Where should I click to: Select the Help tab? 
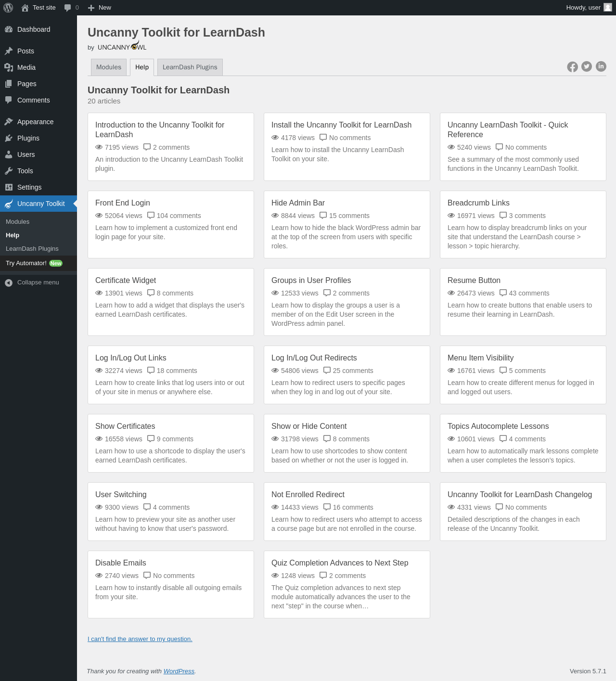coord(142,67)
